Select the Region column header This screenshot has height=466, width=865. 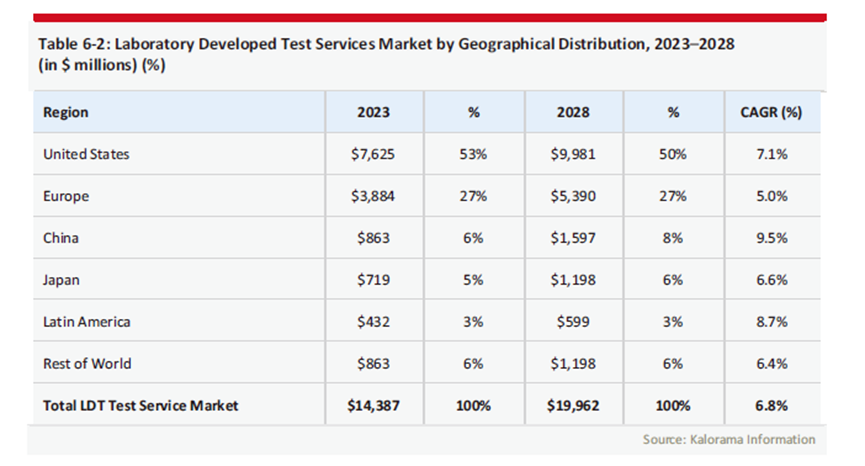tap(66, 112)
